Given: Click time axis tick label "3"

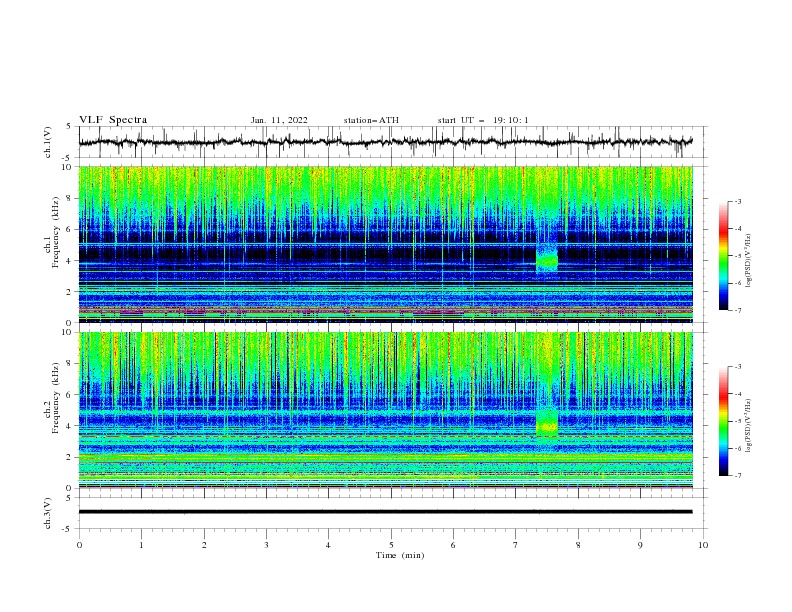Looking at the screenshot, I should pos(266,545).
